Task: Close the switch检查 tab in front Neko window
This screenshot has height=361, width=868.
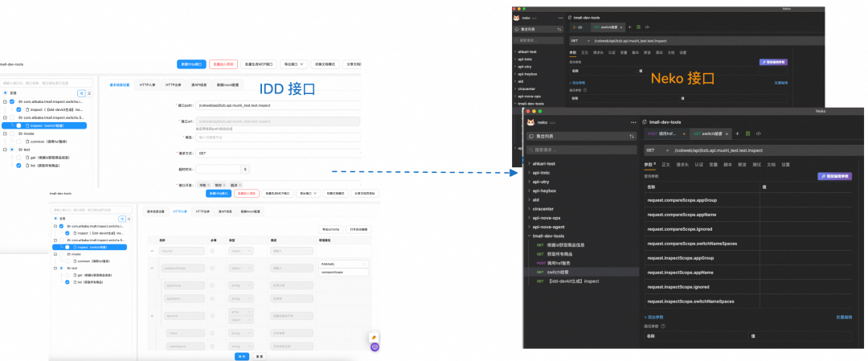Action: coord(727,134)
